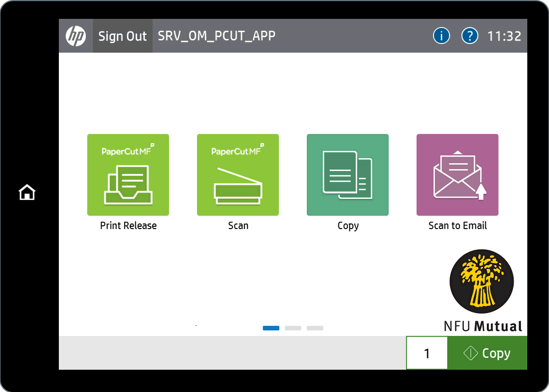Tap the HP logo in the header

(x=76, y=36)
